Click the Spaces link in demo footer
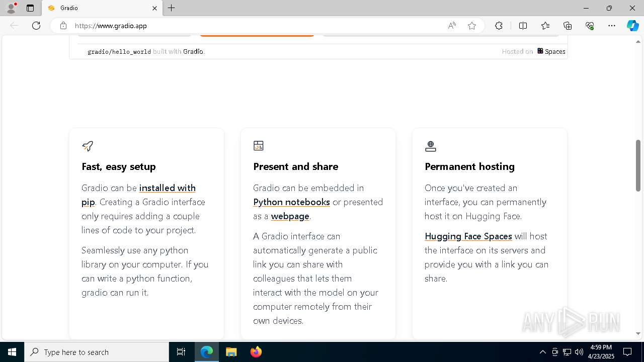The height and width of the screenshot is (362, 644). pyautogui.click(x=551, y=51)
